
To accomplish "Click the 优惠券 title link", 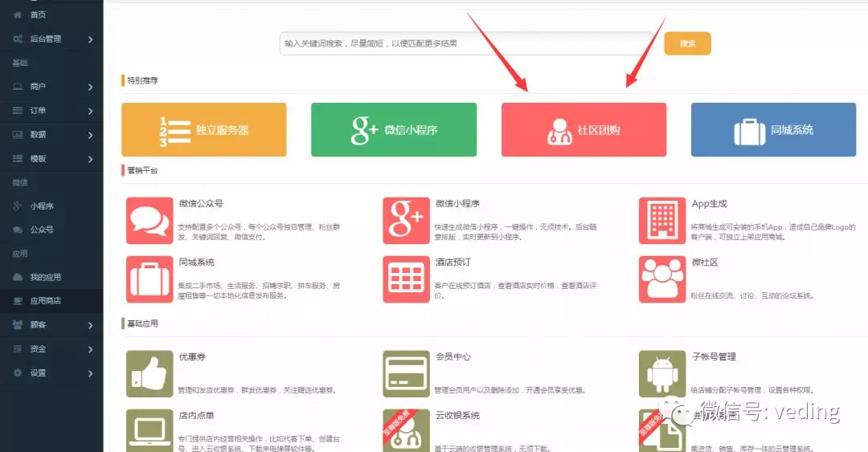I will click(192, 356).
